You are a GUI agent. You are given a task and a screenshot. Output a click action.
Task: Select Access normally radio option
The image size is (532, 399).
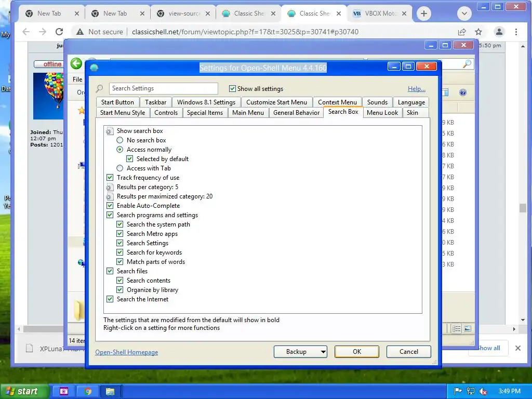click(x=120, y=149)
